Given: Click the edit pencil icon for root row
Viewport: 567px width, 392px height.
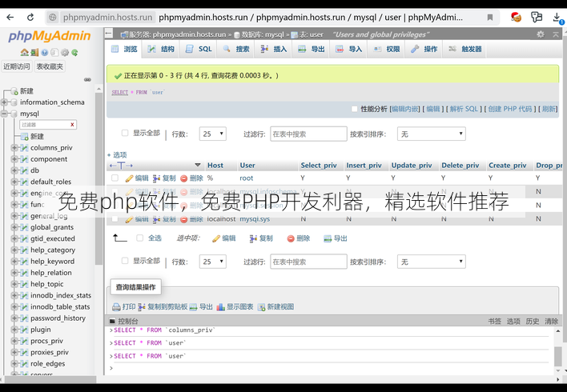Looking at the screenshot, I should click(129, 178).
